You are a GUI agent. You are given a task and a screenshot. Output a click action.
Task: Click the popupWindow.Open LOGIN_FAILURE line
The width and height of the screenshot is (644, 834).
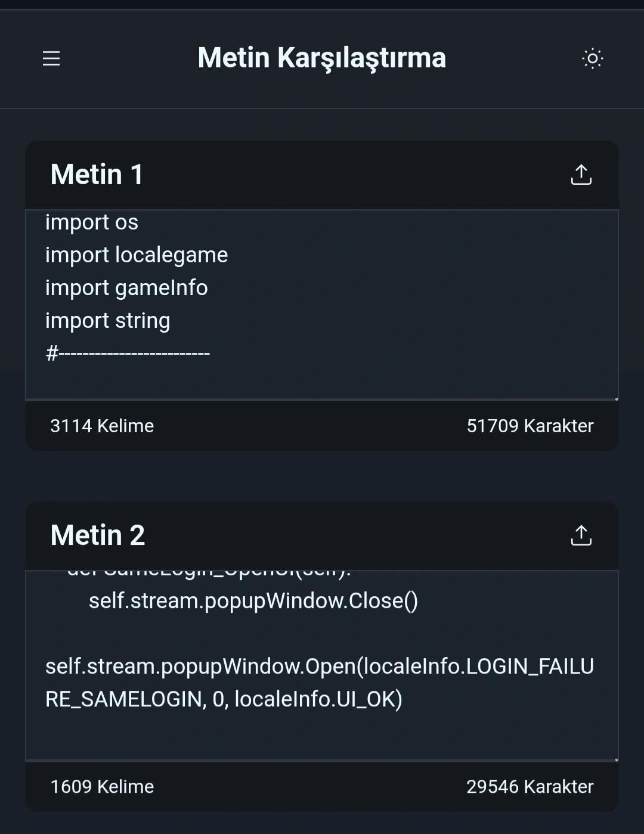(320, 683)
